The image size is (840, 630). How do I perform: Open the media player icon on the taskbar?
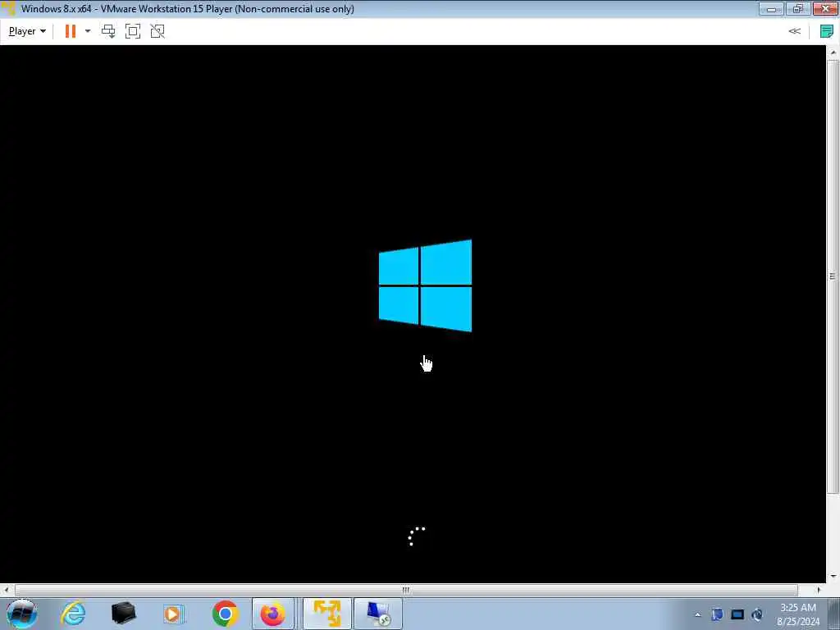pos(174,614)
